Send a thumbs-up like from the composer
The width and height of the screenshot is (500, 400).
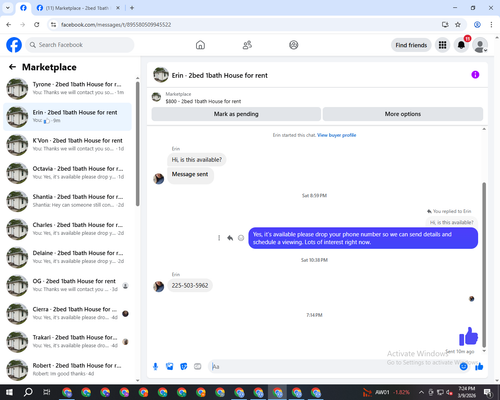coord(479,367)
